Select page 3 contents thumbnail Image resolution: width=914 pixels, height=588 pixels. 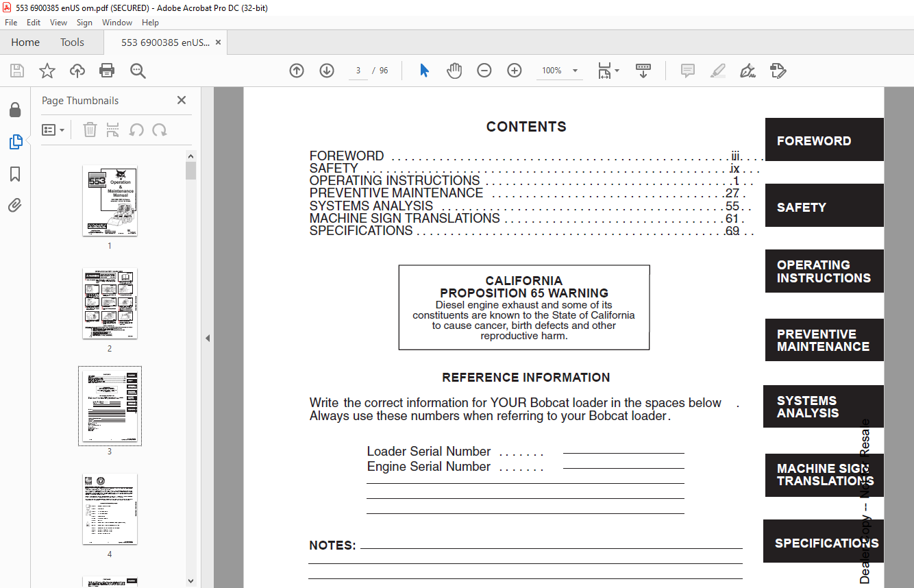pyautogui.click(x=110, y=406)
